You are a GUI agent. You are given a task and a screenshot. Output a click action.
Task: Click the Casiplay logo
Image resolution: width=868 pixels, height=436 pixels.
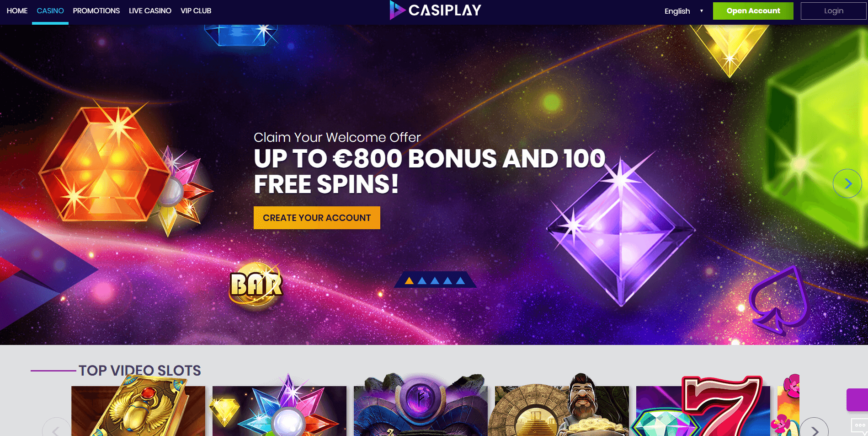coord(436,10)
